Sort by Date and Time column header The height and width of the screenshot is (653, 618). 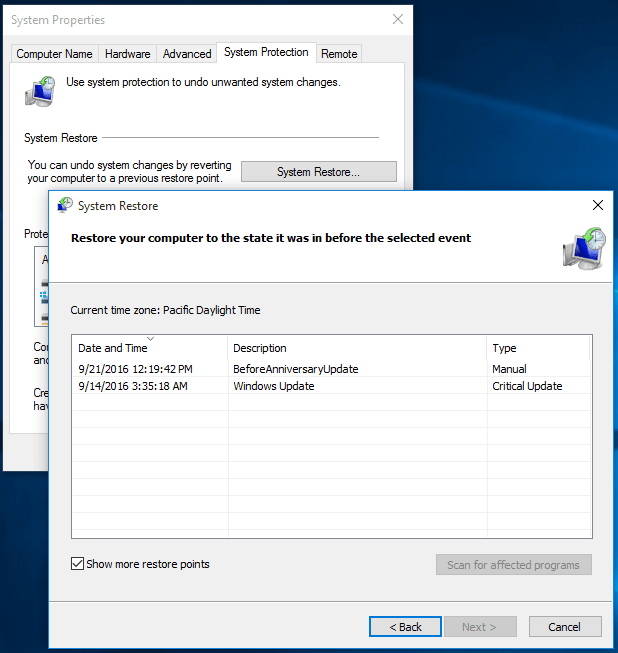(x=150, y=348)
